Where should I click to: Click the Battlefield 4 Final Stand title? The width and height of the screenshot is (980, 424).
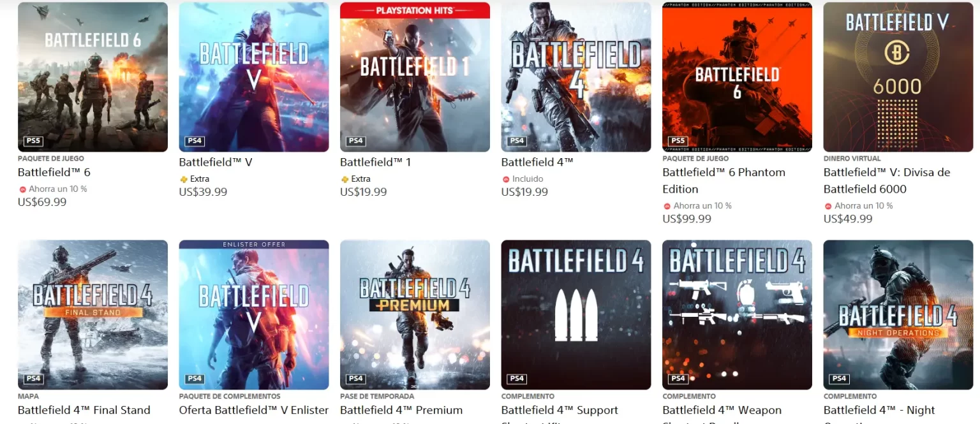click(84, 410)
